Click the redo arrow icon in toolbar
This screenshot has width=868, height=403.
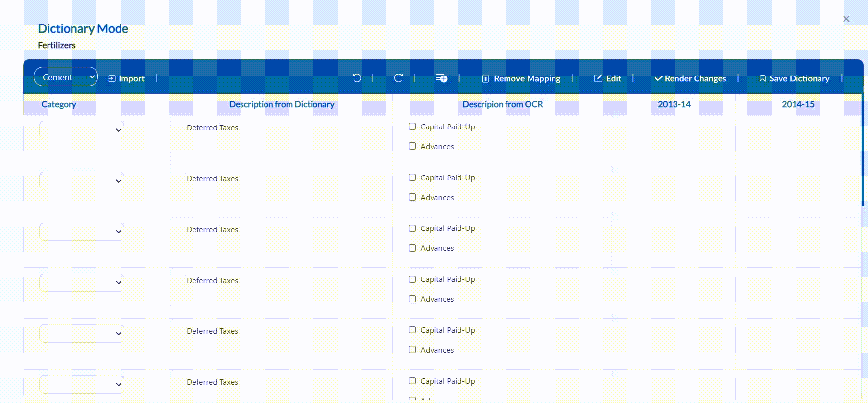(x=398, y=78)
